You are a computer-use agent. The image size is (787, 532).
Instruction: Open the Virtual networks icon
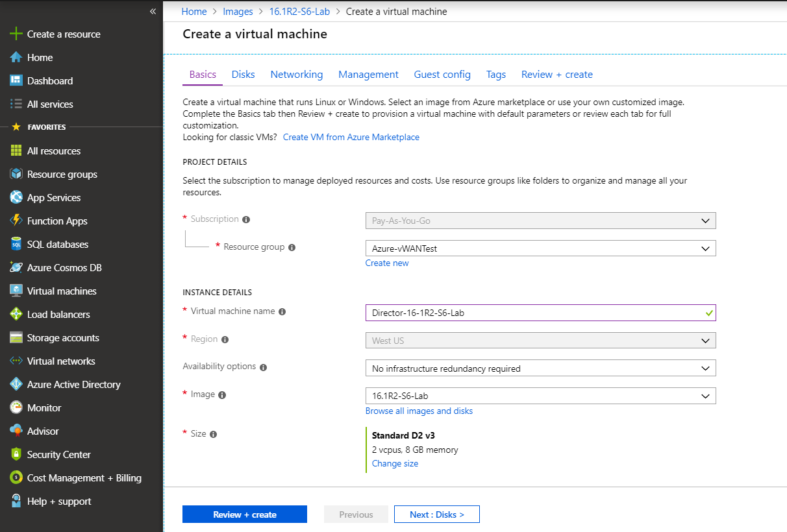16,361
